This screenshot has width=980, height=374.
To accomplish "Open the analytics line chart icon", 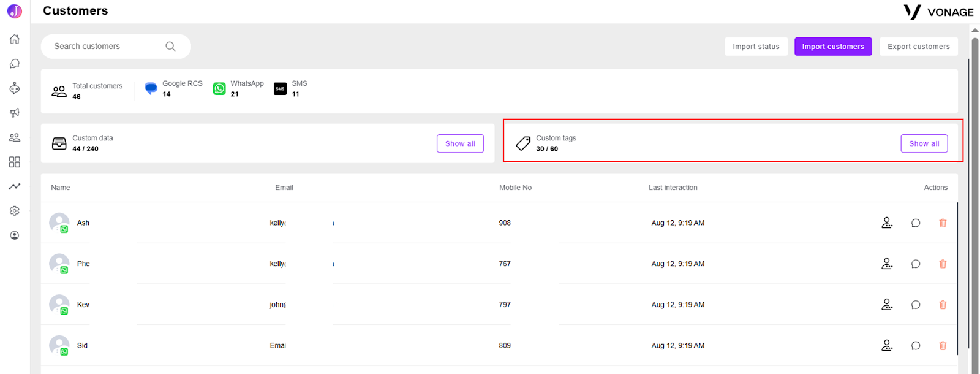I will pos(15,186).
